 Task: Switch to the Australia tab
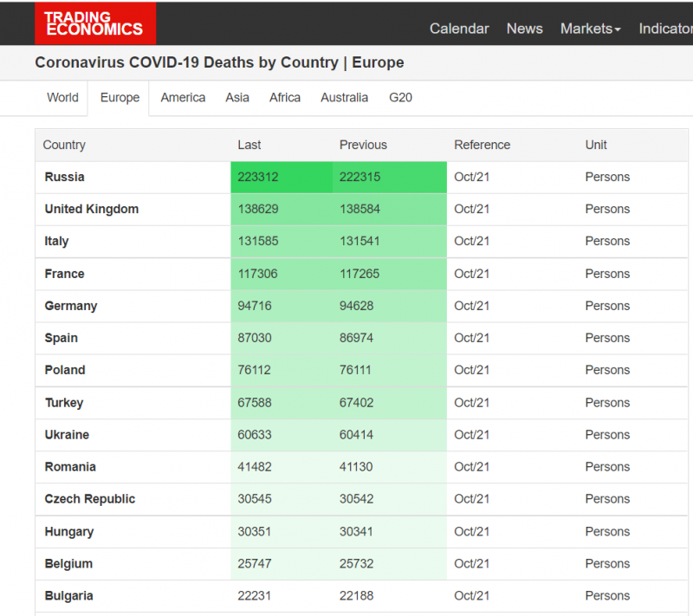pyautogui.click(x=344, y=98)
